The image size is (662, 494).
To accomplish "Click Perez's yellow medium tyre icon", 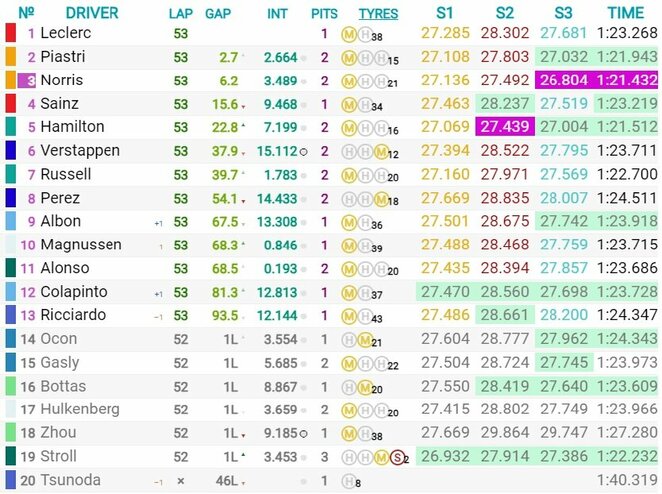I will click(380, 199).
